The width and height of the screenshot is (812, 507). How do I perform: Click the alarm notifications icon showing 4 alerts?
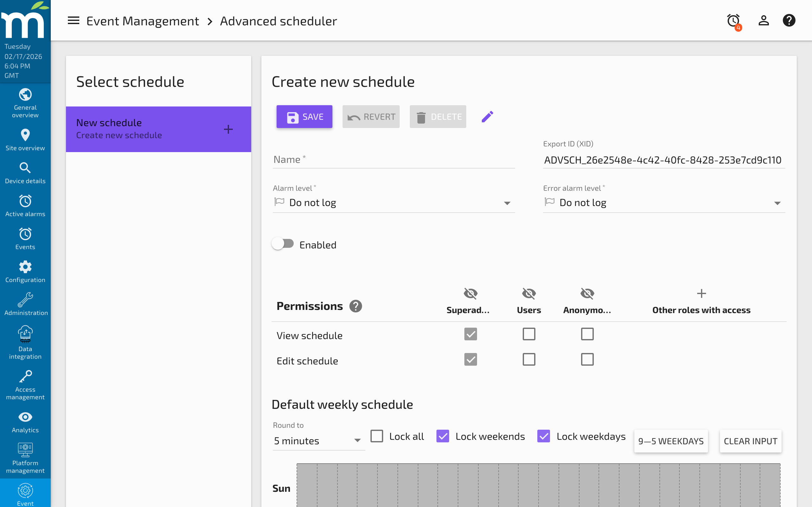733,21
